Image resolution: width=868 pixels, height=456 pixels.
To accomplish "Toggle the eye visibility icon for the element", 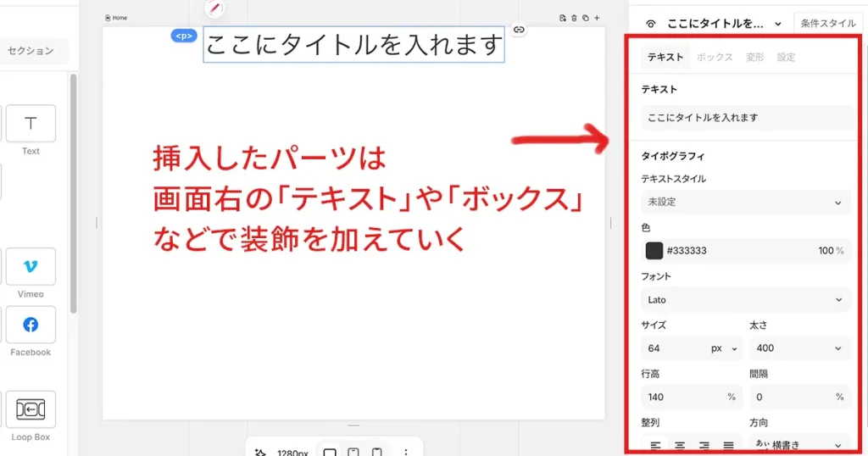I will click(x=651, y=24).
